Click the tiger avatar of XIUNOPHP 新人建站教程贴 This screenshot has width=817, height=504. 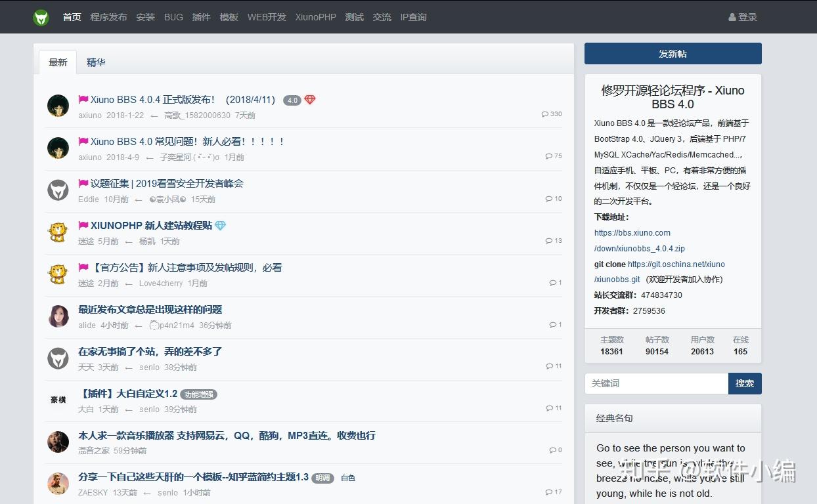(58, 232)
